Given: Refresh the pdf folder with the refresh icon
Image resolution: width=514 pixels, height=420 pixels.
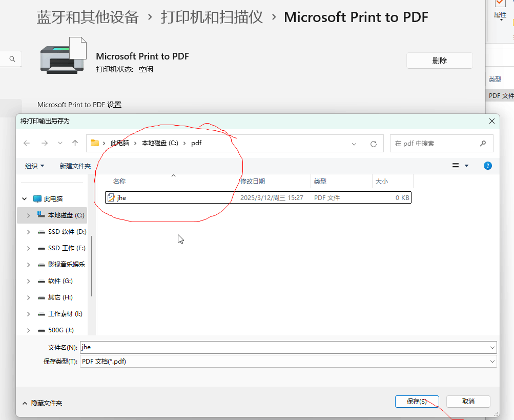Looking at the screenshot, I should tap(374, 143).
